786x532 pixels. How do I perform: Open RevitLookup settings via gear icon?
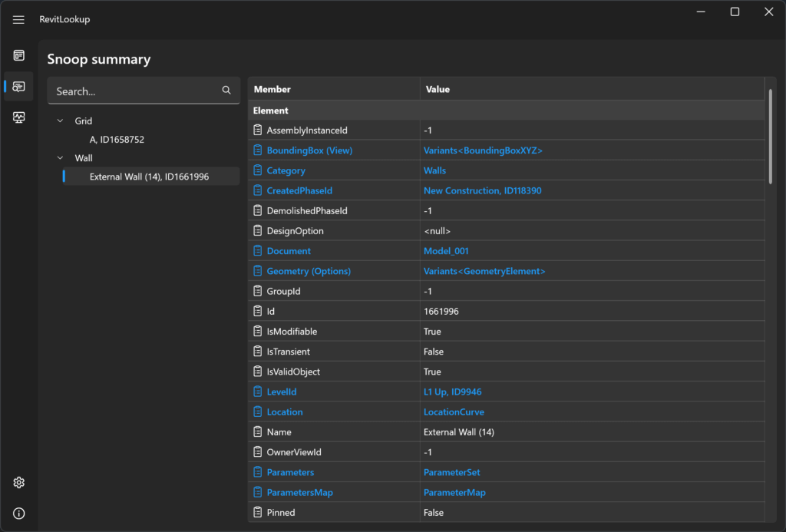18,482
